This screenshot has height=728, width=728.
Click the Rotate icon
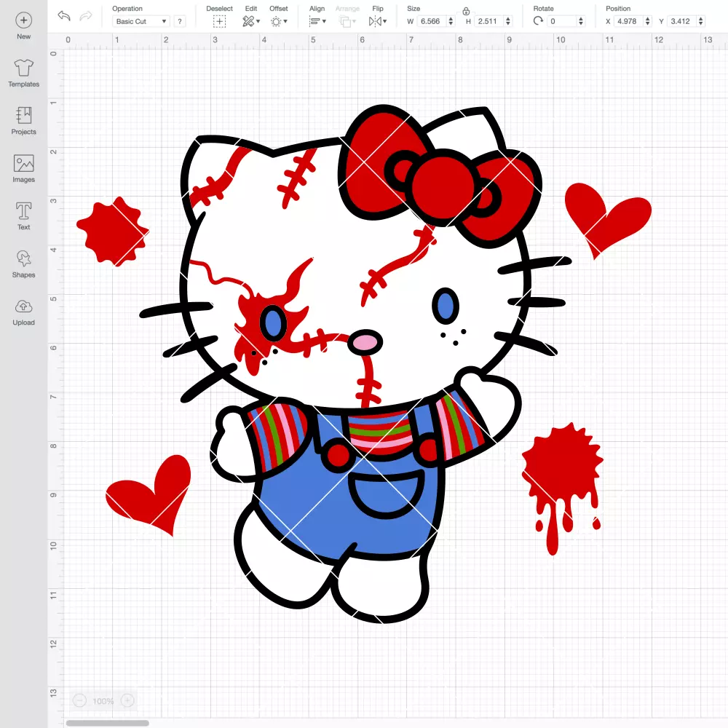(538, 21)
